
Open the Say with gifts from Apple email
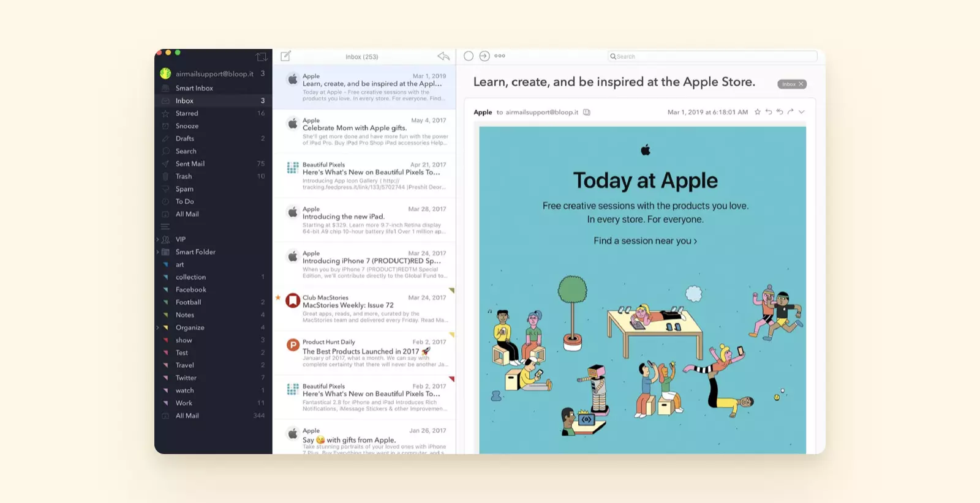364,438
